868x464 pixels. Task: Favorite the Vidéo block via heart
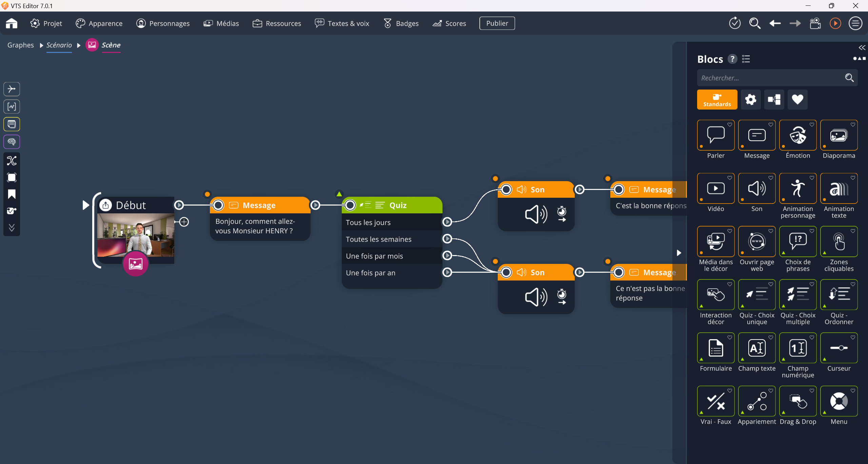[730, 178]
